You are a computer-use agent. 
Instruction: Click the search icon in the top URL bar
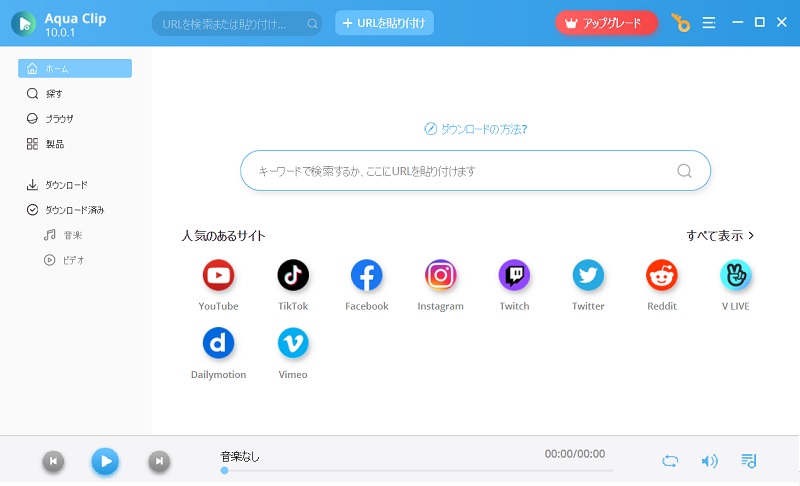(x=312, y=23)
